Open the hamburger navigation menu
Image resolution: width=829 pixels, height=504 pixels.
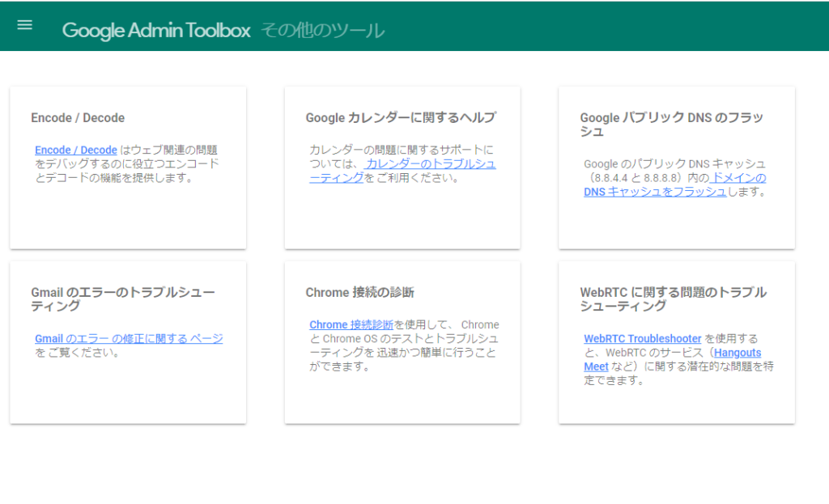point(24,24)
